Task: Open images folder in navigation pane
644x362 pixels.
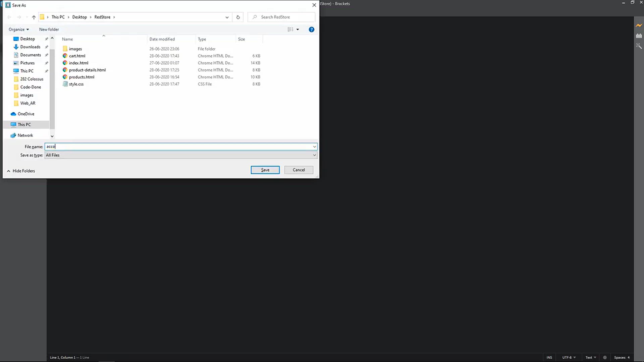Action: tap(26, 95)
